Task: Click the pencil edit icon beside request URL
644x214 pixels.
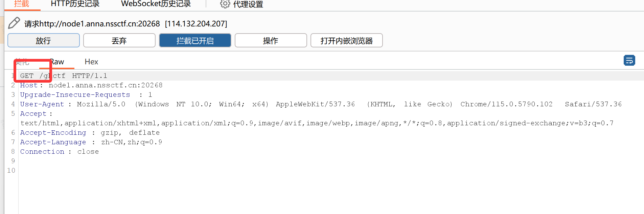Action: pos(14,23)
